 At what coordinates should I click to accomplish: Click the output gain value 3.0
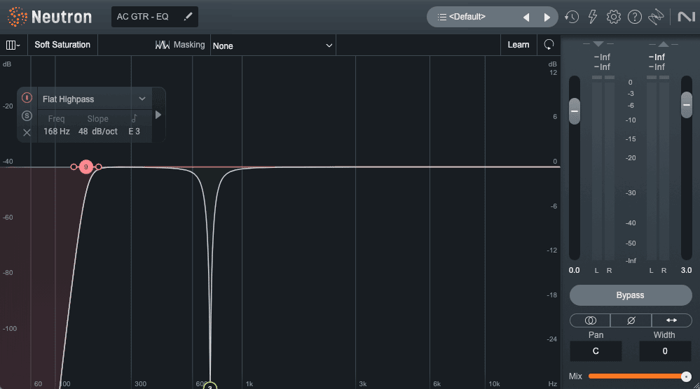686,270
